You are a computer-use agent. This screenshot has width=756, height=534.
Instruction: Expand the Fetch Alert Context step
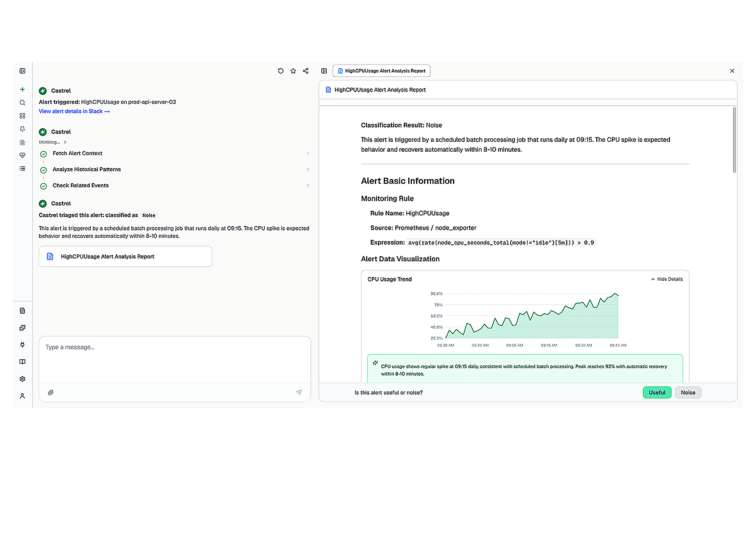(308, 154)
